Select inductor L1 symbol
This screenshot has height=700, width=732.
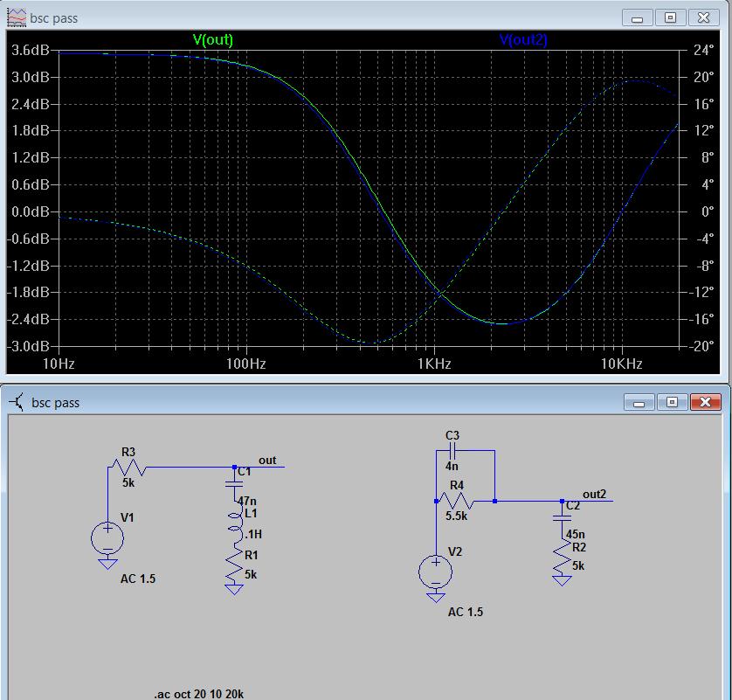(x=235, y=522)
